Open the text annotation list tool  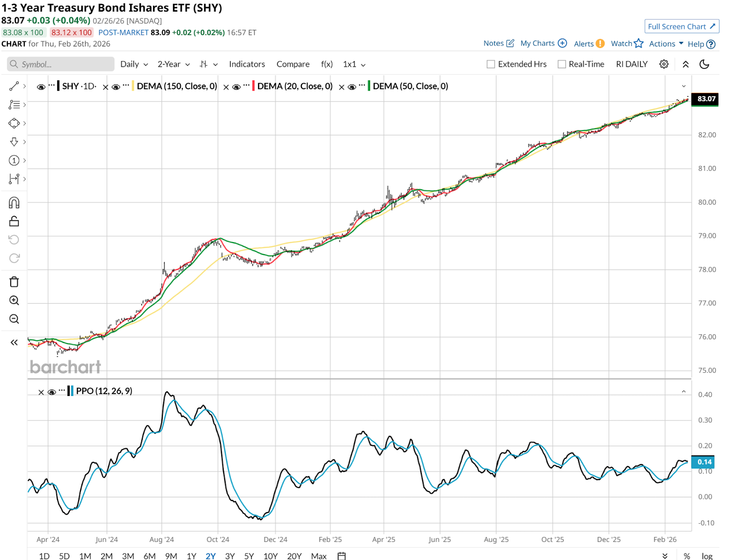pos(14,105)
